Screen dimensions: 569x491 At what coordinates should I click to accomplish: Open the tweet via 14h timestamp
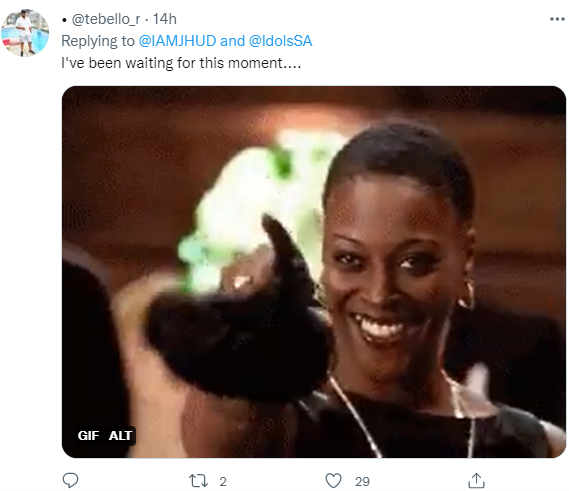tap(165, 19)
